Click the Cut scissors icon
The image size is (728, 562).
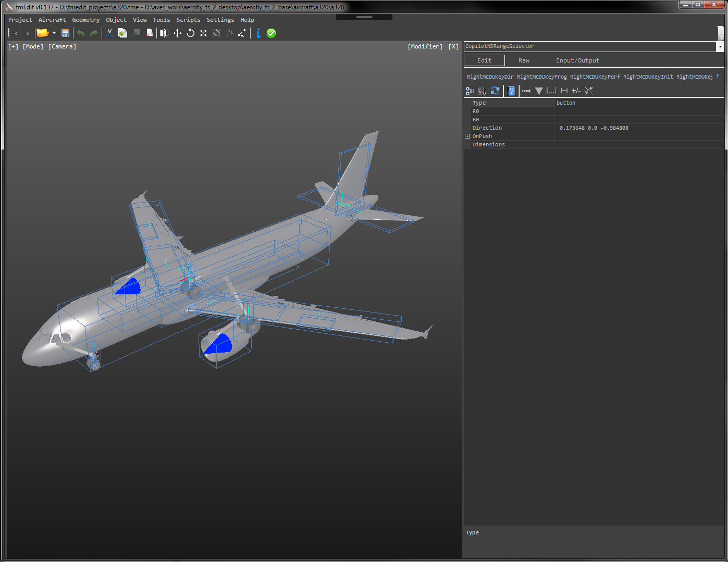click(x=110, y=33)
